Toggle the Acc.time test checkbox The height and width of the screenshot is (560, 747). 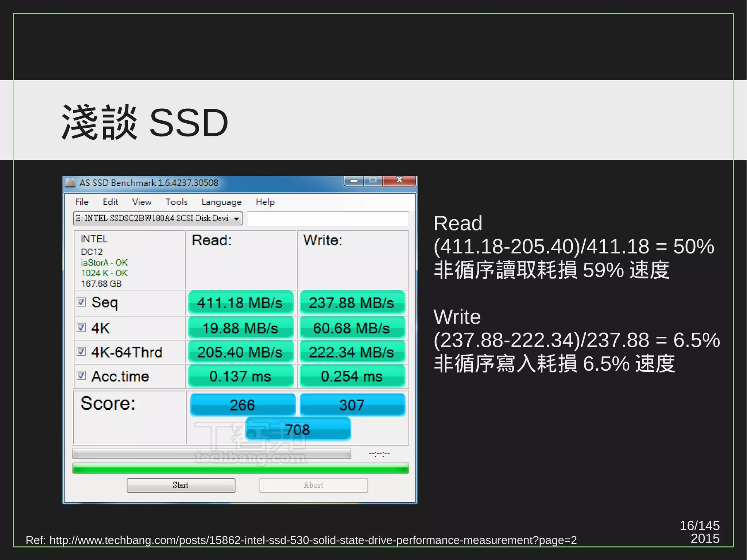[x=81, y=375]
